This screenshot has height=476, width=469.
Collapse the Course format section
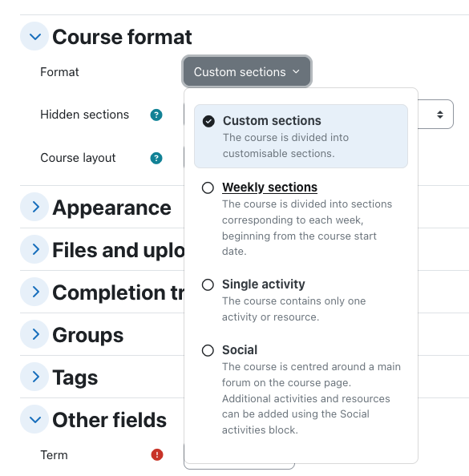(x=34, y=36)
